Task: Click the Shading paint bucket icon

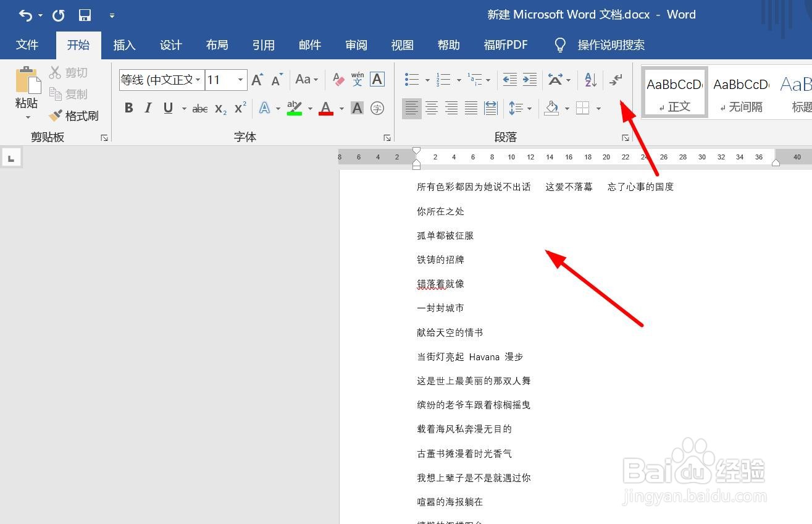Action: tap(551, 108)
